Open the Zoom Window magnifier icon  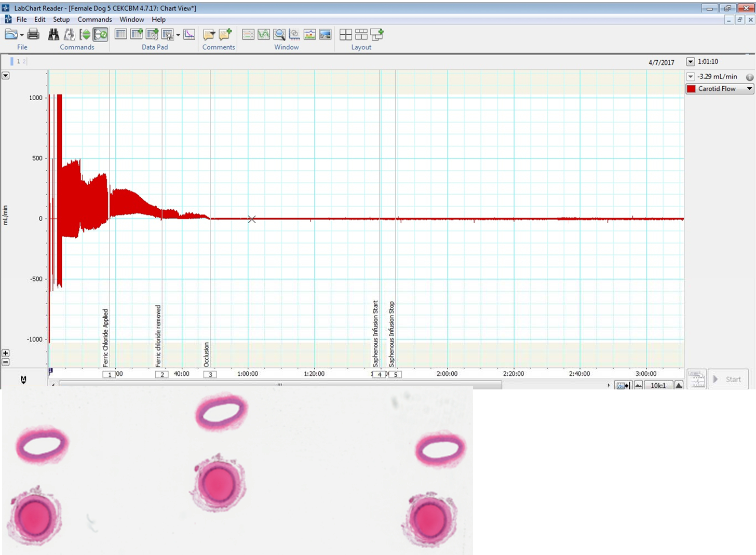(x=279, y=35)
